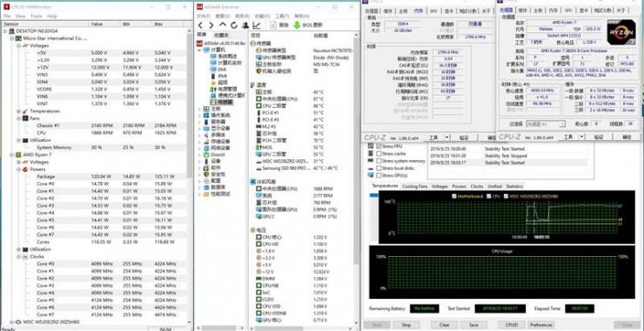The image size is (644, 331).
Task: Click the AIDA64 forward navigation arrow
Action: pyautogui.click(x=211, y=25)
